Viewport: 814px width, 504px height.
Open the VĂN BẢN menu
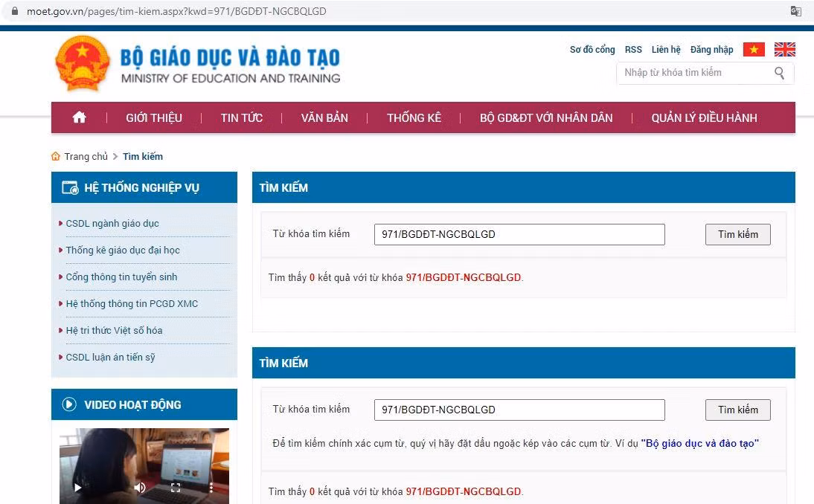pos(324,117)
